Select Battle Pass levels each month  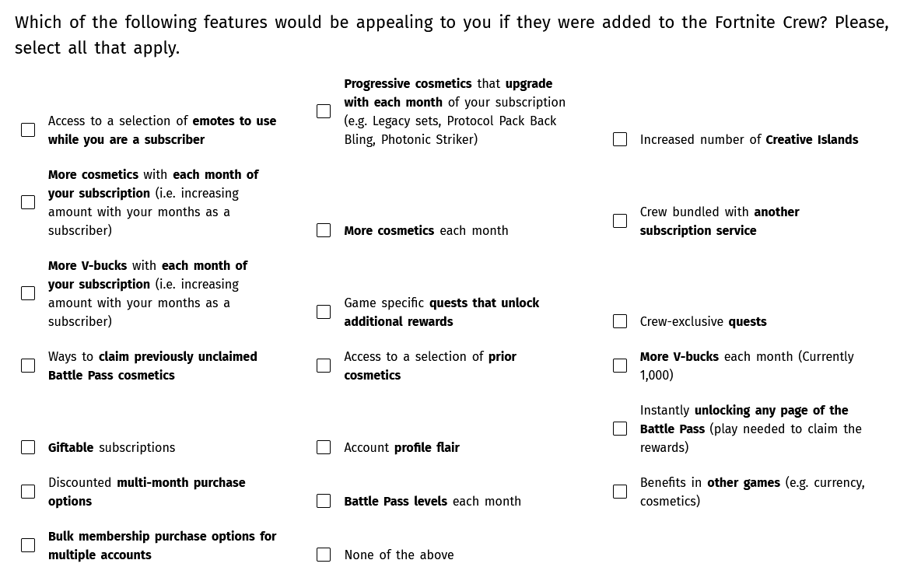pyautogui.click(x=324, y=501)
